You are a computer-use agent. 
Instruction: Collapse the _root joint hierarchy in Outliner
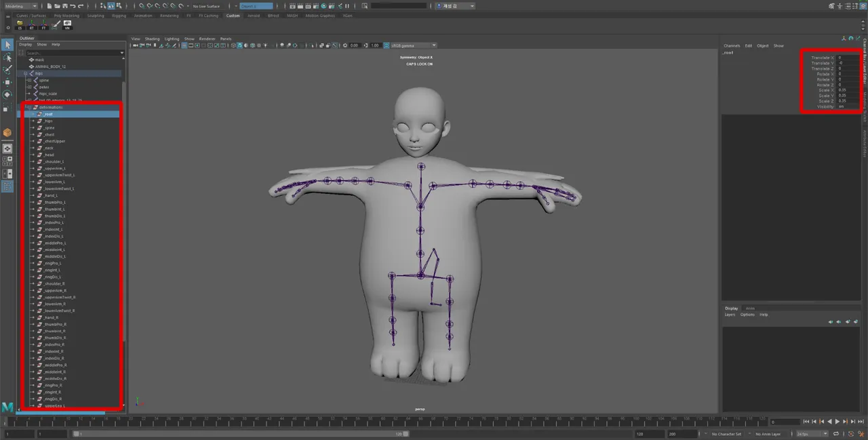pos(33,114)
